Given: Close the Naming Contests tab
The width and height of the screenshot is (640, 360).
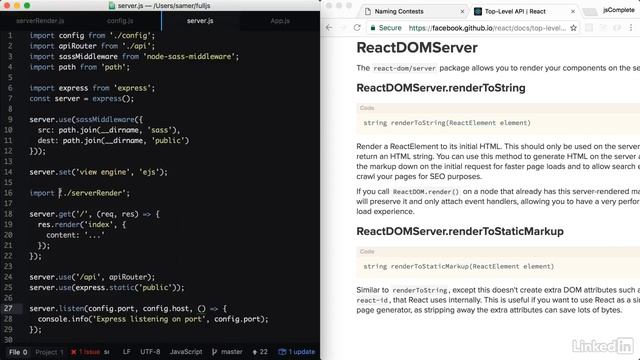Looking at the screenshot, I should coord(462,11).
